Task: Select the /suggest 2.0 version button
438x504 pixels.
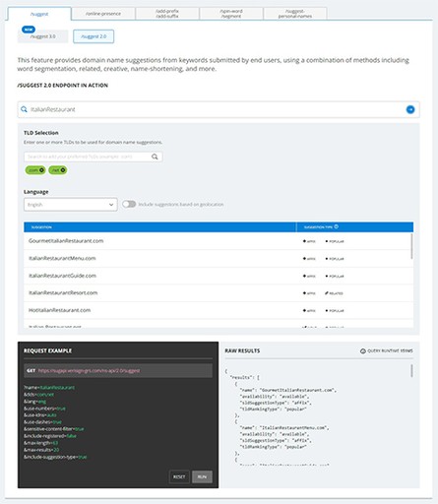Action: pyautogui.click(x=94, y=36)
